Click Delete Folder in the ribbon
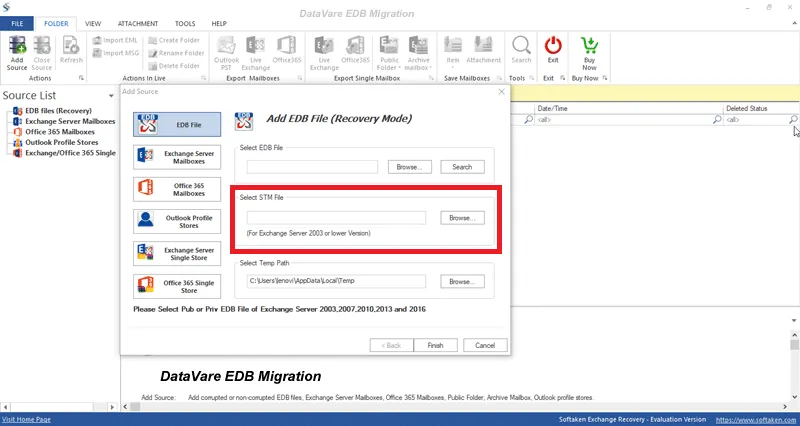Screen dimensions: 800x426 (174, 66)
